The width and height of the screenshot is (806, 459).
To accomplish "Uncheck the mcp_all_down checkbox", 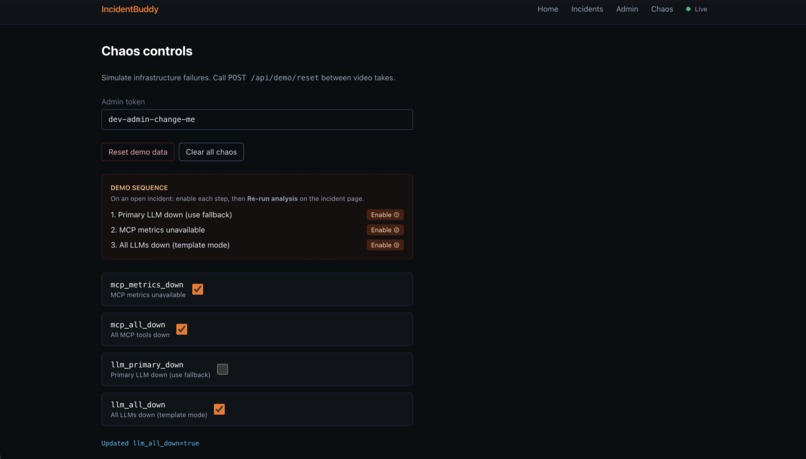I will 181,329.
